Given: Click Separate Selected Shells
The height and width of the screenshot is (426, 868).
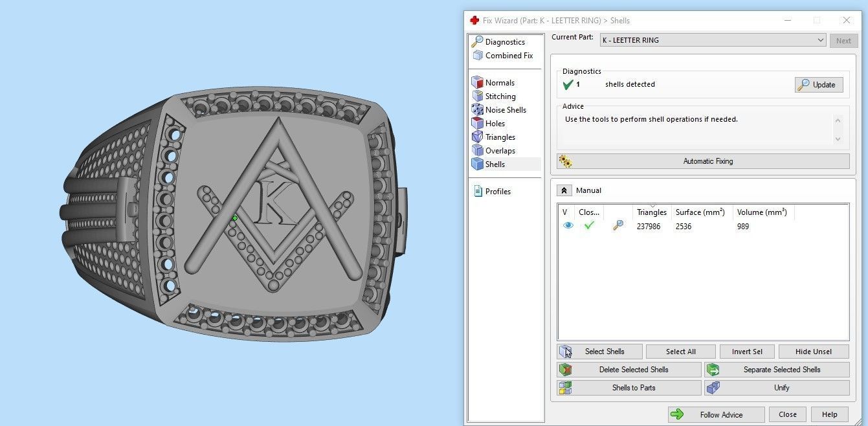Looking at the screenshot, I should point(777,370).
